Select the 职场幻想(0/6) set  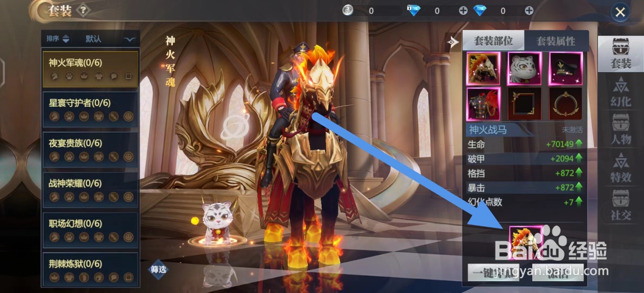click(x=91, y=230)
